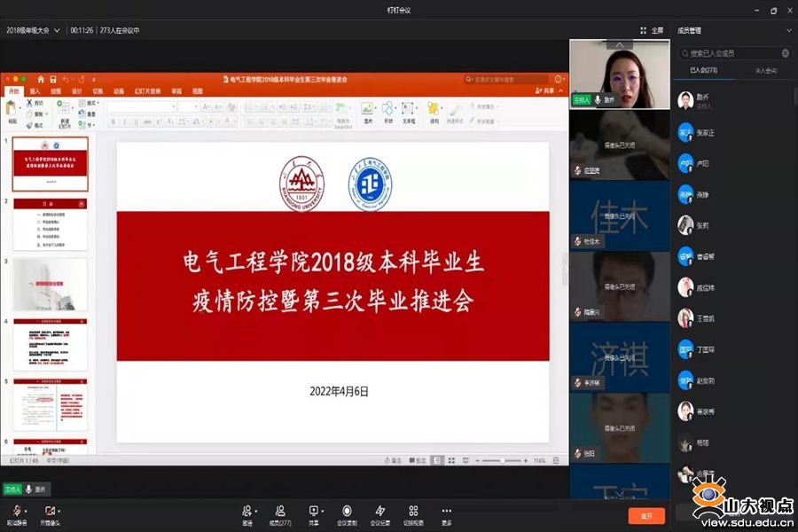The width and height of the screenshot is (798, 532).
Task: Start meeting recording (会议录制)
Action: (x=347, y=511)
